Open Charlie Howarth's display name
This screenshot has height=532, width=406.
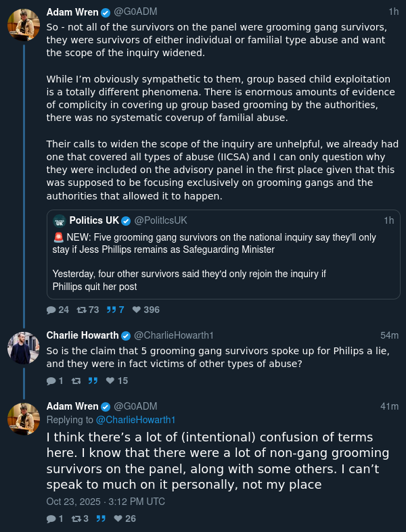click(83, 335)
